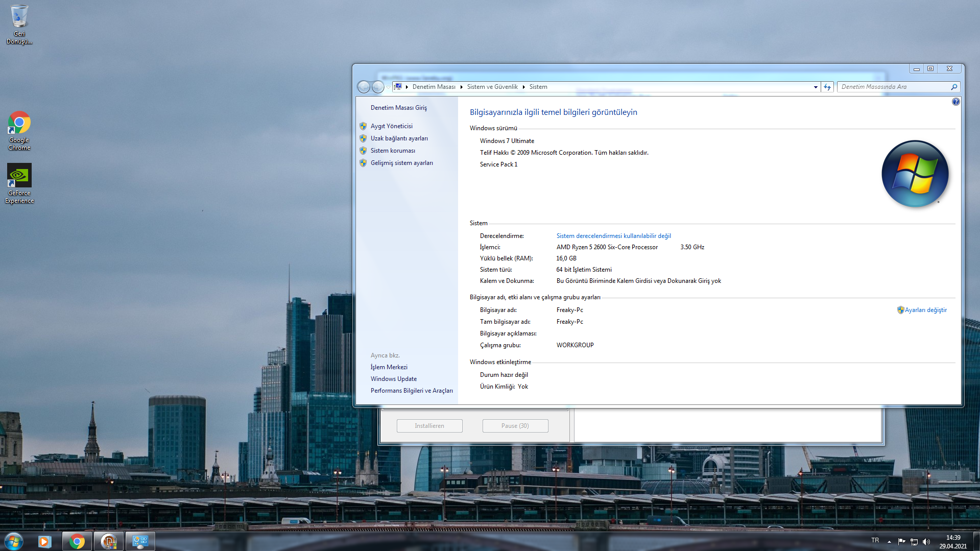The width and height of the screenshot is (980, 551).
Task: Click 16,0 GB RAM value
Action: 566,258
